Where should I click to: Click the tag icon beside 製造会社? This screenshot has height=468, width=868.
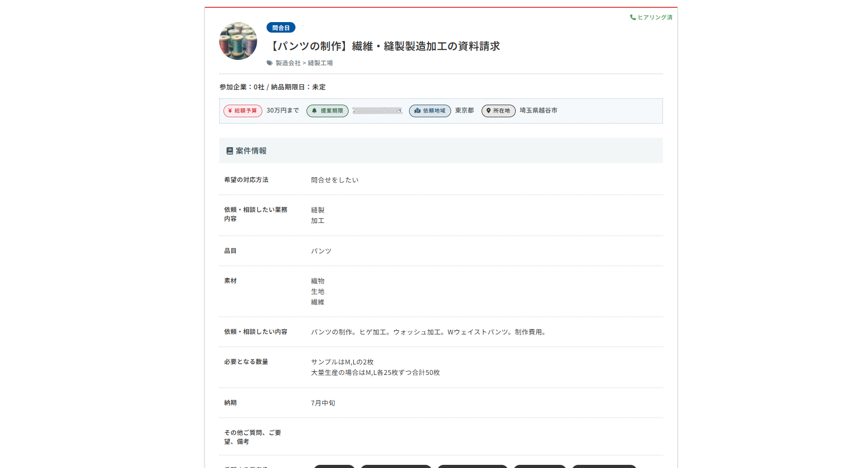(x=270, y=63)
